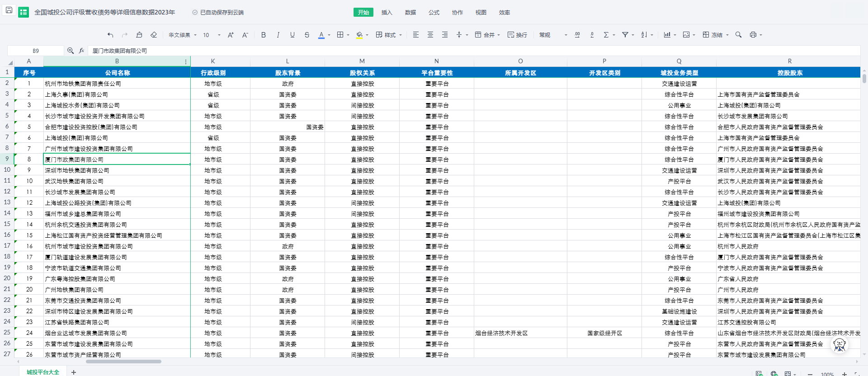
Task: Open the 公式 menu tab
Action: (434, 12)
